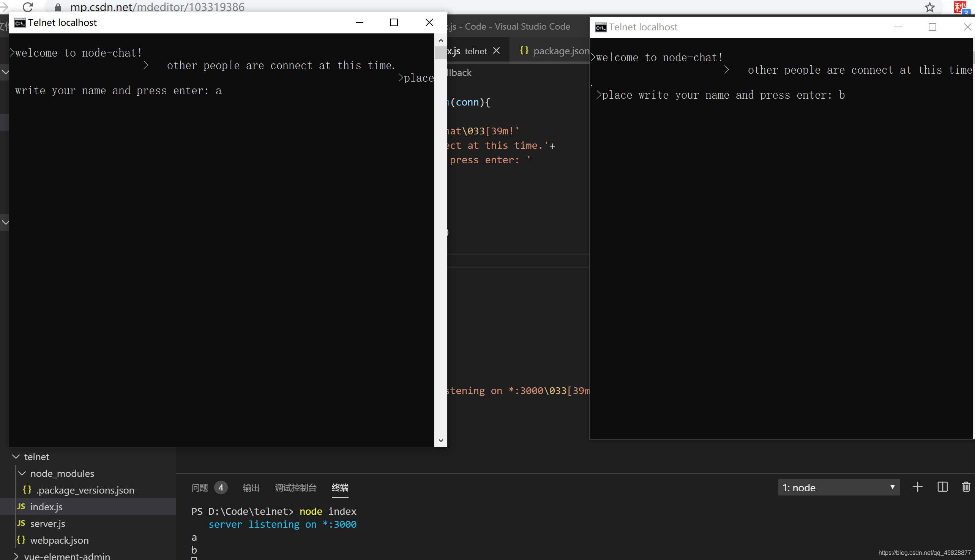Close the left Telnet localhost window
Image resolution: width=975 pixels, height=560 pixels.
pos(429,22)
